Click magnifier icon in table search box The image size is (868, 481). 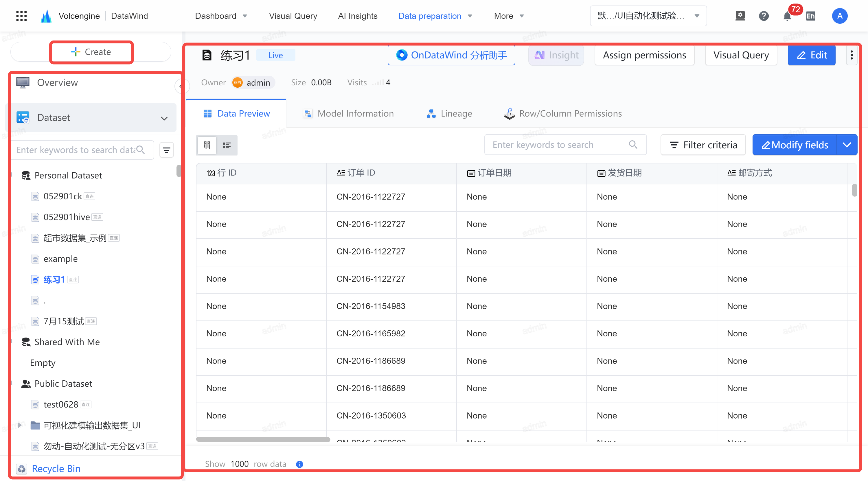click(x=633, y=145)
